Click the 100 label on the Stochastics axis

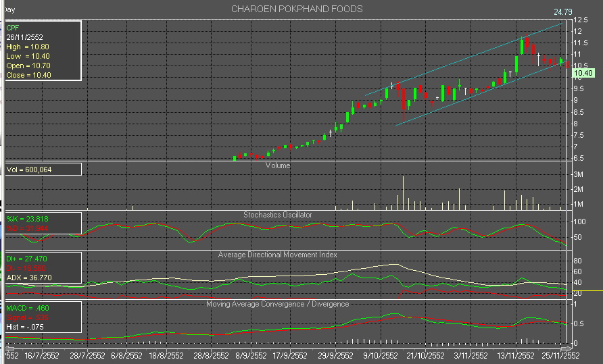click(579, 222)
